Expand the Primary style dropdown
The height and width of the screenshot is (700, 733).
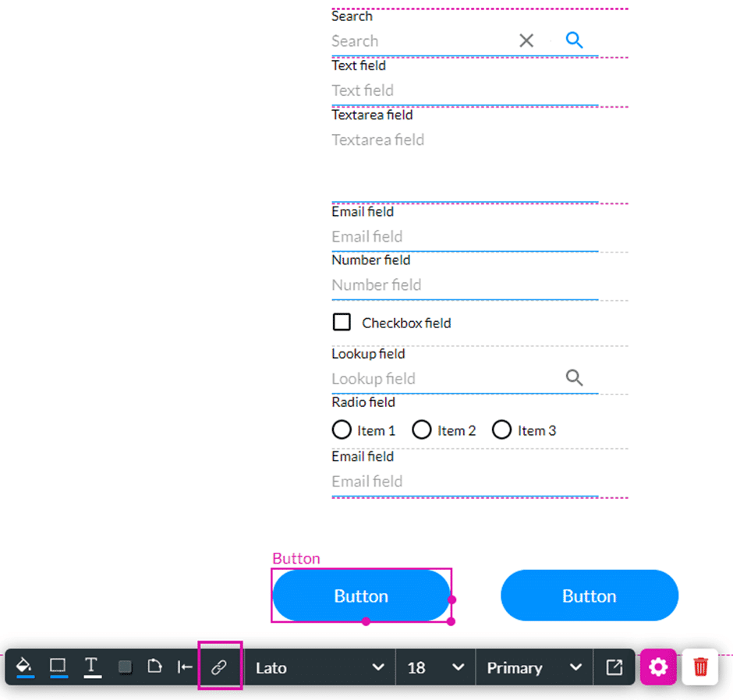coord(534,666)
